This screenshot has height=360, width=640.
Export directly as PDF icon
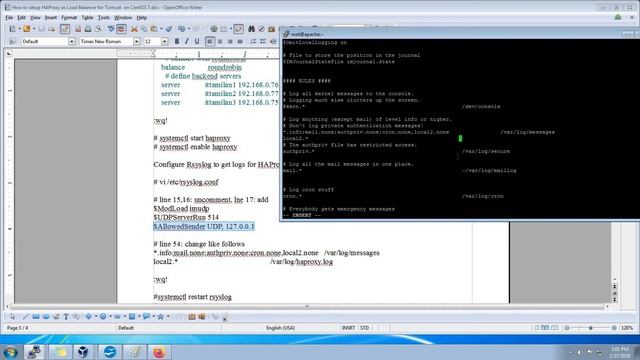click(78, 29)
